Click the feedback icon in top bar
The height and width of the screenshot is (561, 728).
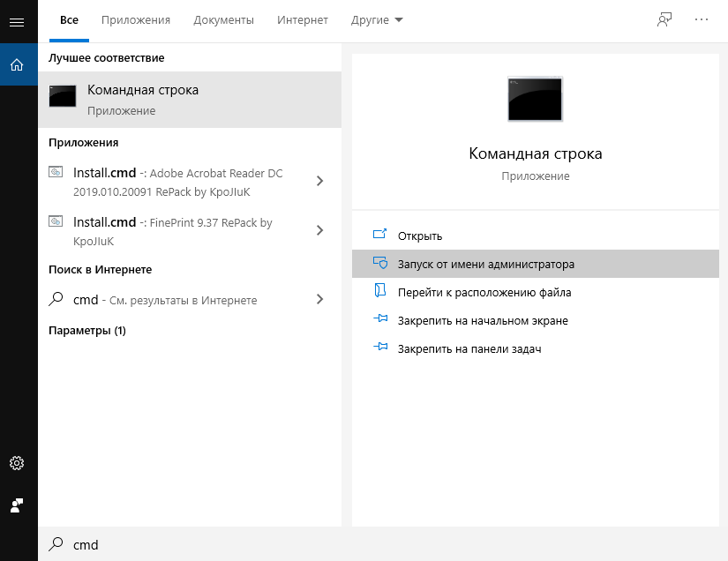point(664,20)
